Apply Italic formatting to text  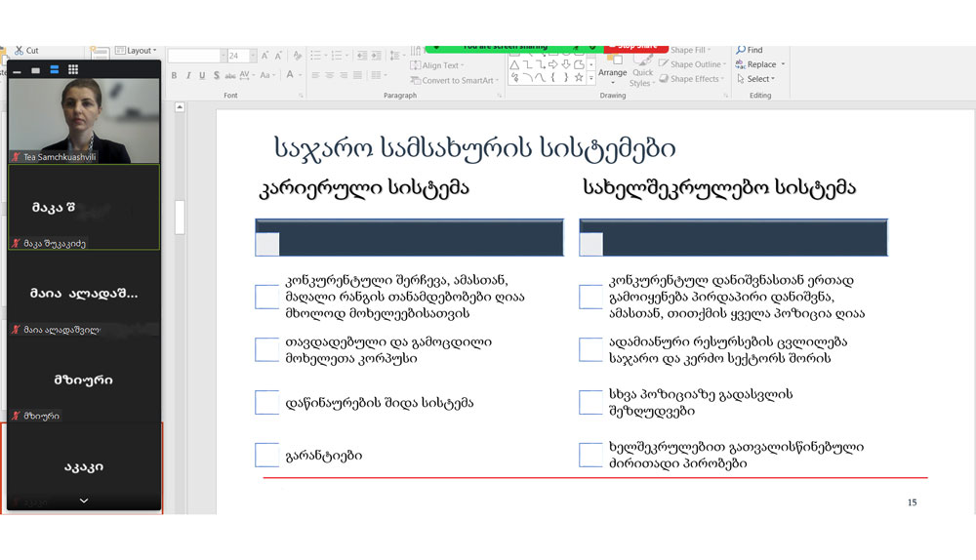pyautogui.click(x=188, y=75)
